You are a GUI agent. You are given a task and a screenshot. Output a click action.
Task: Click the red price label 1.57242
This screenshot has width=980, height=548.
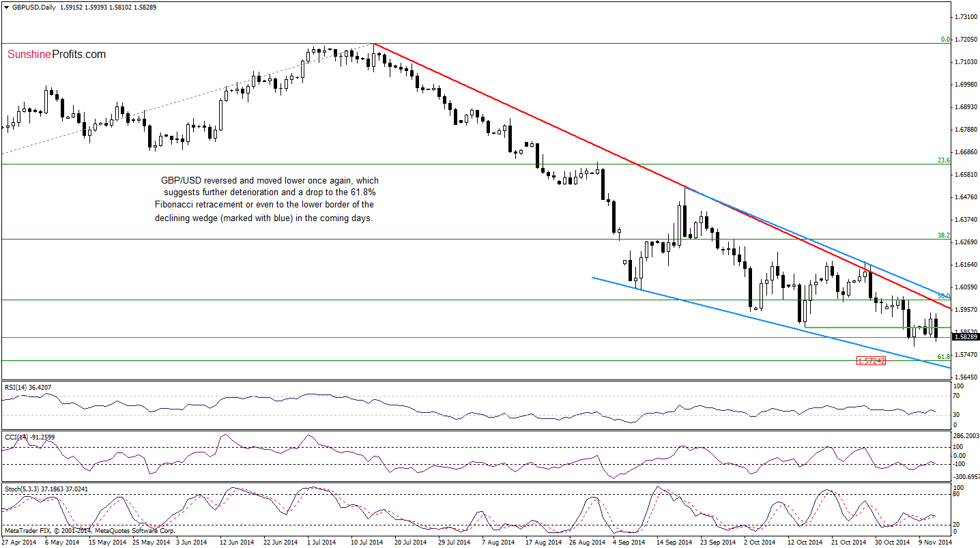point(871,360)
